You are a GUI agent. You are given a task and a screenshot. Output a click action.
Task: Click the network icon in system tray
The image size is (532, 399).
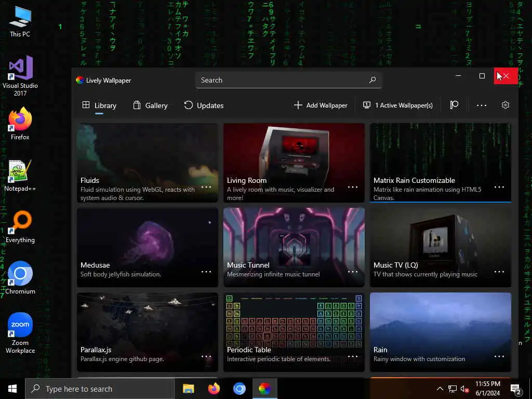click(453, 389)
